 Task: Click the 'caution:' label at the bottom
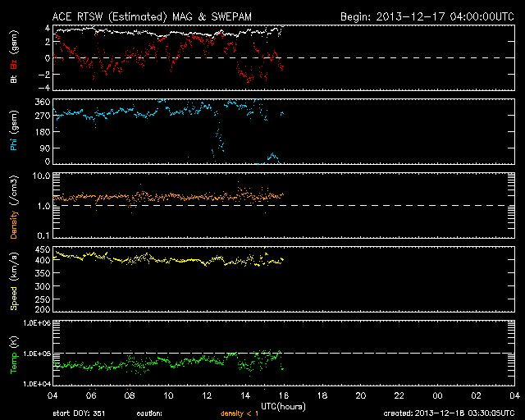(x=149, y=413)
